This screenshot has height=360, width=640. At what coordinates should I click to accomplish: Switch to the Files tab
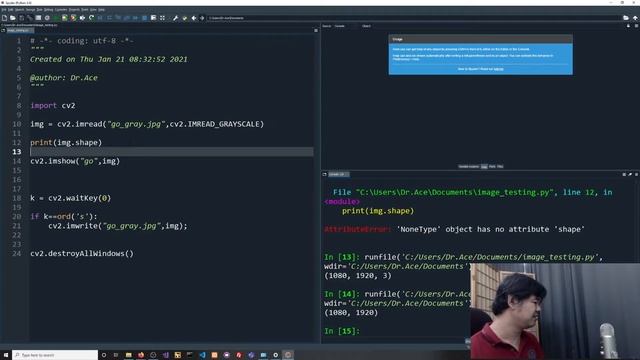[500, 167]
